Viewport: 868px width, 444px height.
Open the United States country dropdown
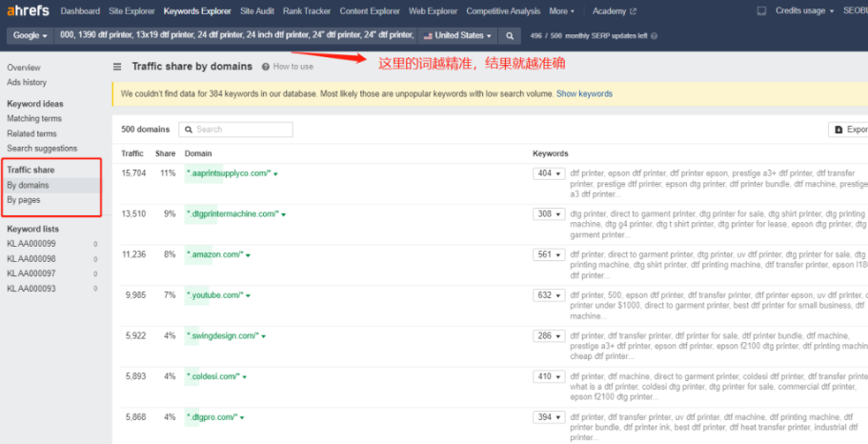(457, 35)
